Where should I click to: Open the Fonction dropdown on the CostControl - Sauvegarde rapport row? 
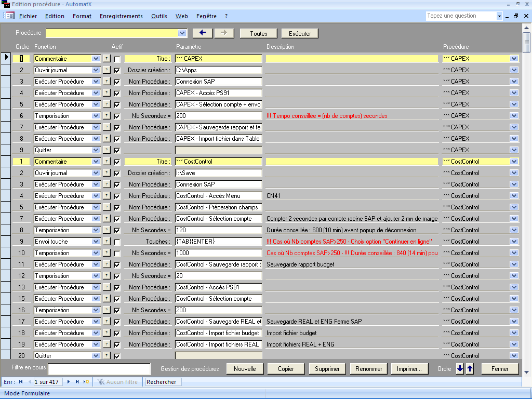[96, 264]
